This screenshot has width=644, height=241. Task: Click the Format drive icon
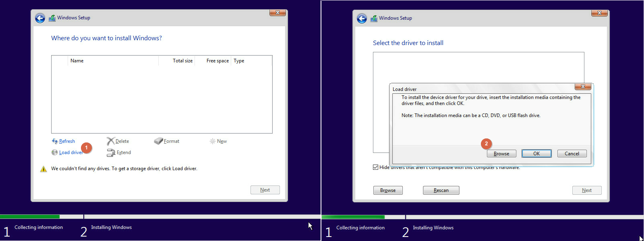[158, 141]
